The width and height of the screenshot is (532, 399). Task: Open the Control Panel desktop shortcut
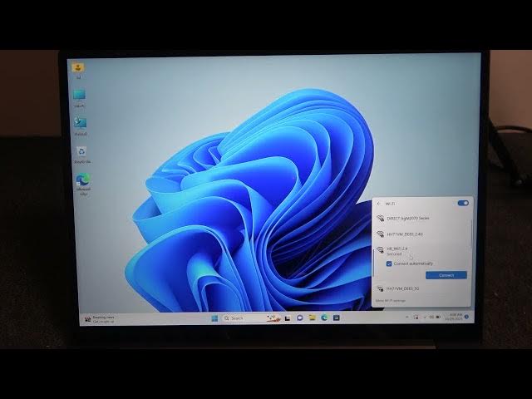pyautogui.click(x=80, y=124)
